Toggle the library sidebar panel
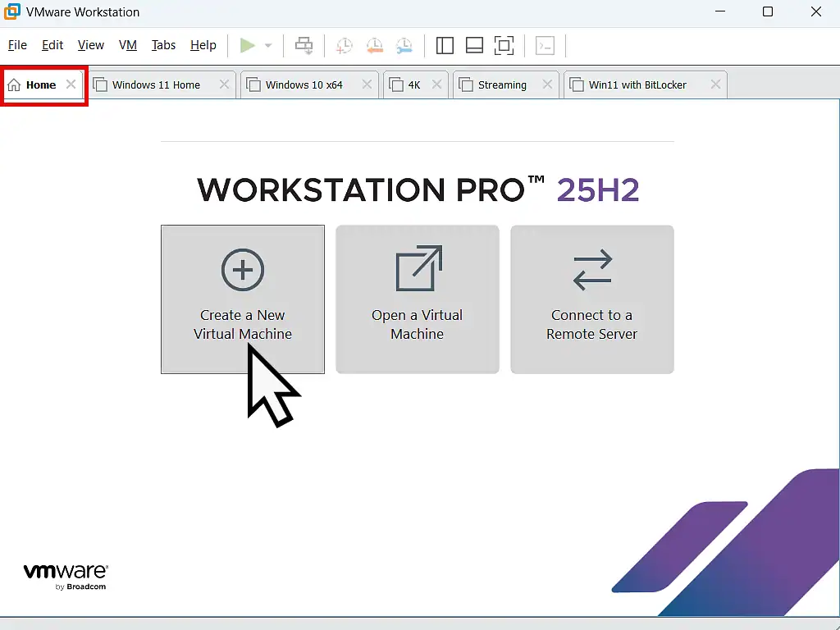 coord(445,45)
